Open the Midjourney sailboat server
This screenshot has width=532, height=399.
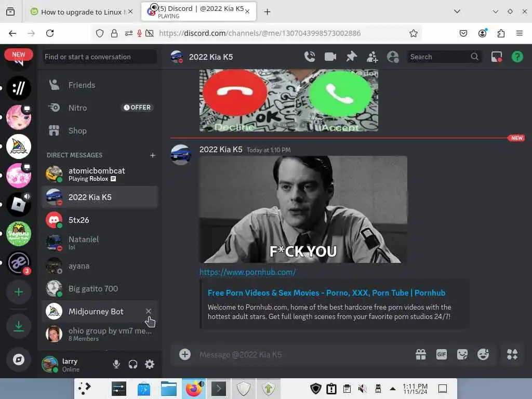(19, 146)
